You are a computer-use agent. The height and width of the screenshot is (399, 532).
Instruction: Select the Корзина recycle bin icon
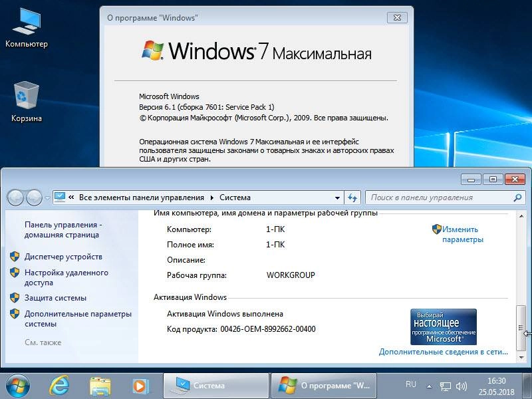click(27, 102)
